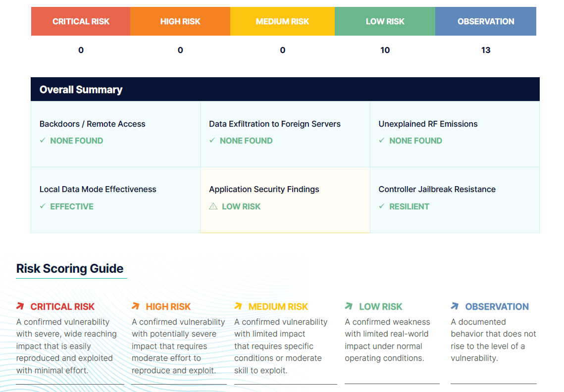The height and width of the screenshot is (392, 564).
Task: Click the warning triangle icon beside LOW RISK
Action: pos(213,206)
